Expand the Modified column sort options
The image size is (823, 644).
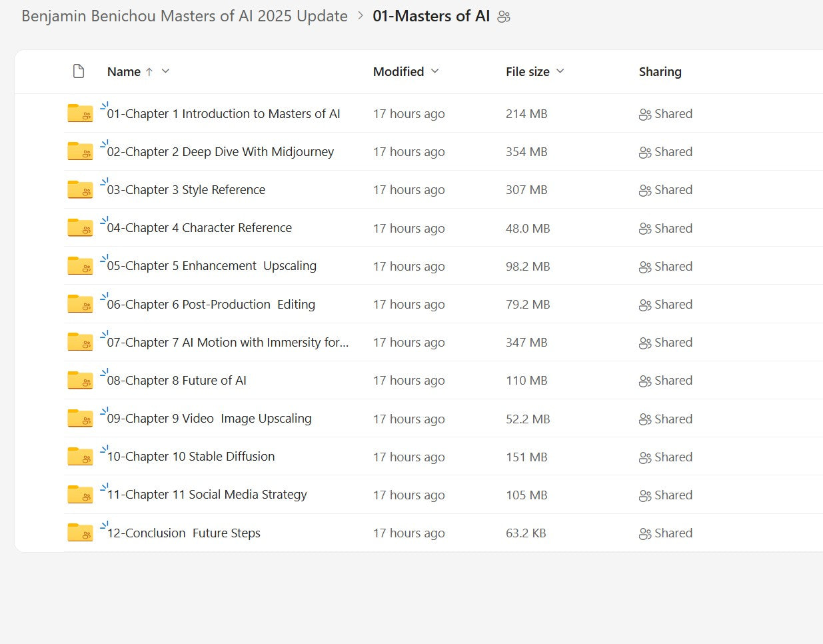[435, 71]
